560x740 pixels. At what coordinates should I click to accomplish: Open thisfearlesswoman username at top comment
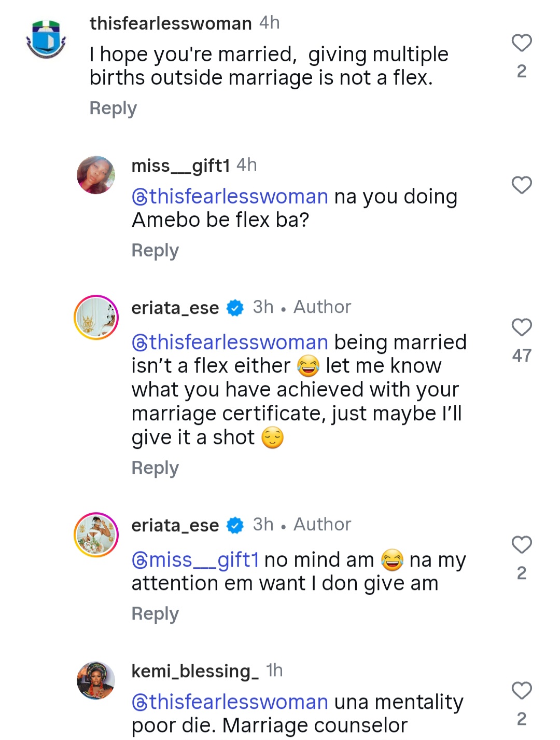(x=171, y=23)
